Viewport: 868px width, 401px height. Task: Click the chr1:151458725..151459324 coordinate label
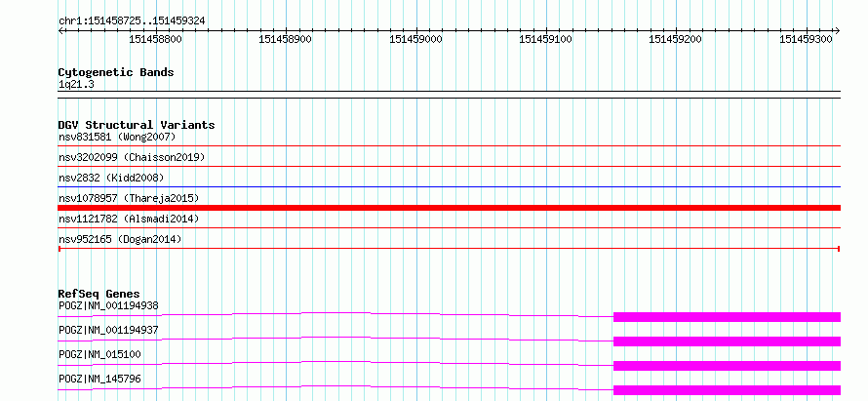pos(132,21)
